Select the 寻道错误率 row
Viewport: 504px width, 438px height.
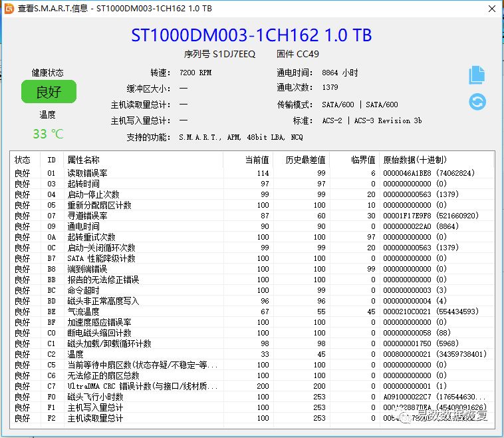(x=252, y=216)
